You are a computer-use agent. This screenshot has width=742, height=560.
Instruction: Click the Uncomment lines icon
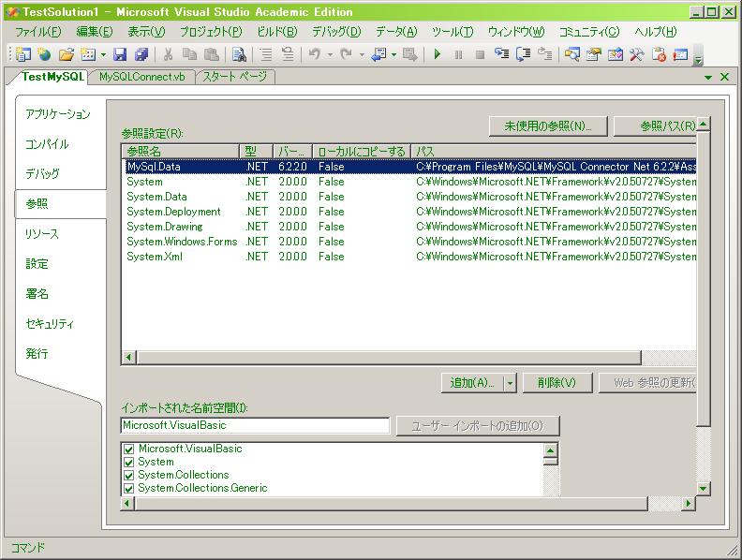coord(288,54)
